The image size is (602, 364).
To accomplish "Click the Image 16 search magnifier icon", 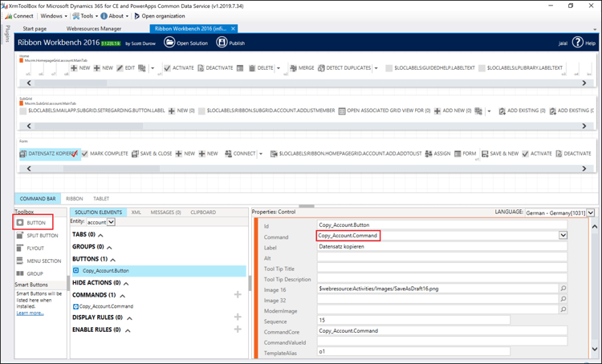I will point(563,289).
